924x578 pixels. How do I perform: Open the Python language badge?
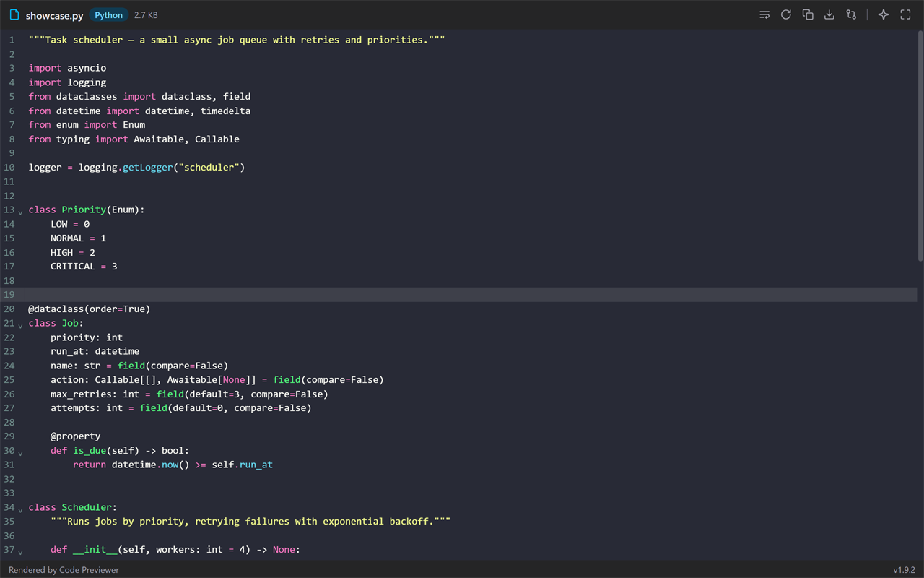(x=109, y=15)
